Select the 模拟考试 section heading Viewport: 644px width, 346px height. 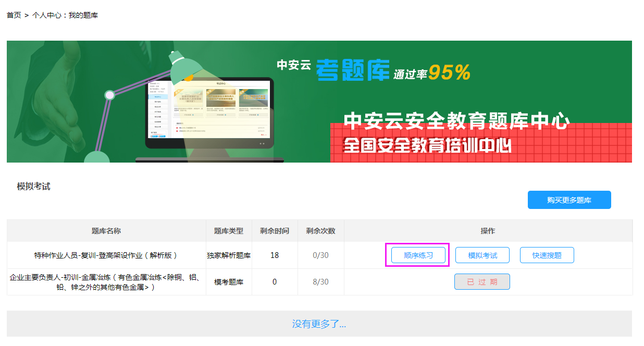(x=34, y=187)
